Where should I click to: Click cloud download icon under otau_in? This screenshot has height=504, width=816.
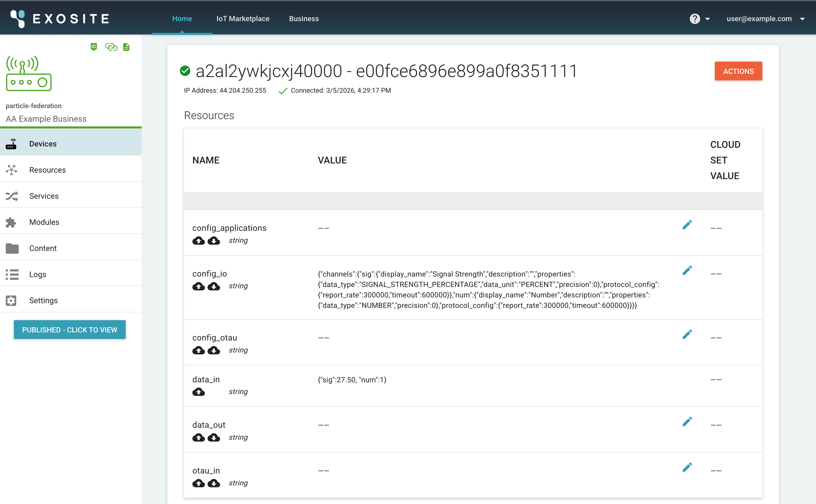[214, 483]
